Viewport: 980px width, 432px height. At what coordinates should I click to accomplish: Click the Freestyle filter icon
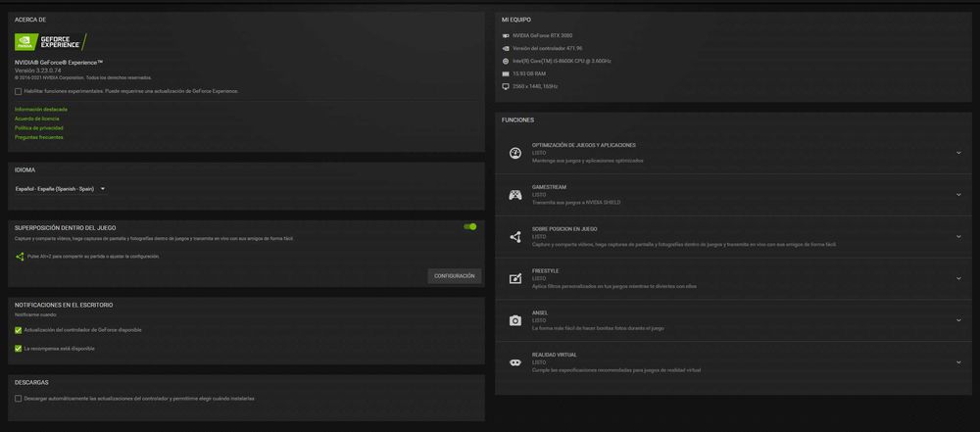tap(515, 279)
